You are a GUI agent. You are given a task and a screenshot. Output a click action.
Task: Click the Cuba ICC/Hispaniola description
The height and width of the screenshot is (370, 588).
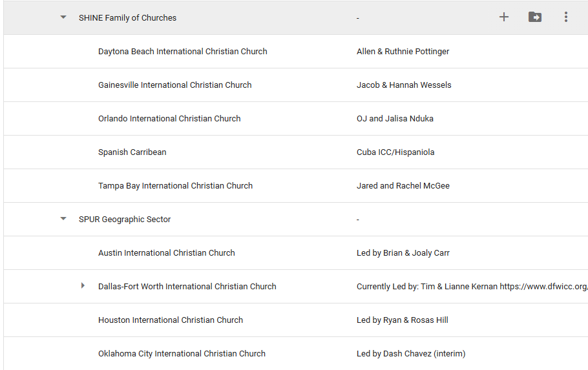(395, 152)
